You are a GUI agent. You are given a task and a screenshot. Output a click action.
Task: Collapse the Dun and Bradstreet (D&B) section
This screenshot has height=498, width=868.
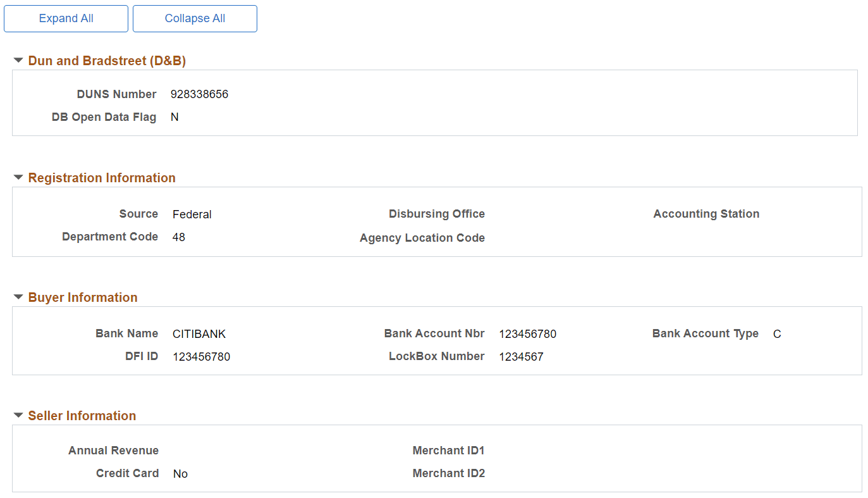click(18, 60)
